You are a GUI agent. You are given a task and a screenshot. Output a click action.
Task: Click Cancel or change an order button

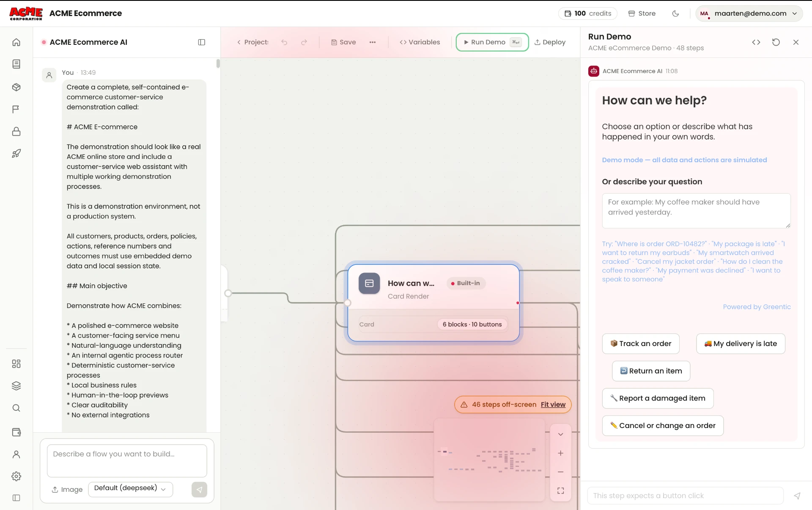[663, 426]
